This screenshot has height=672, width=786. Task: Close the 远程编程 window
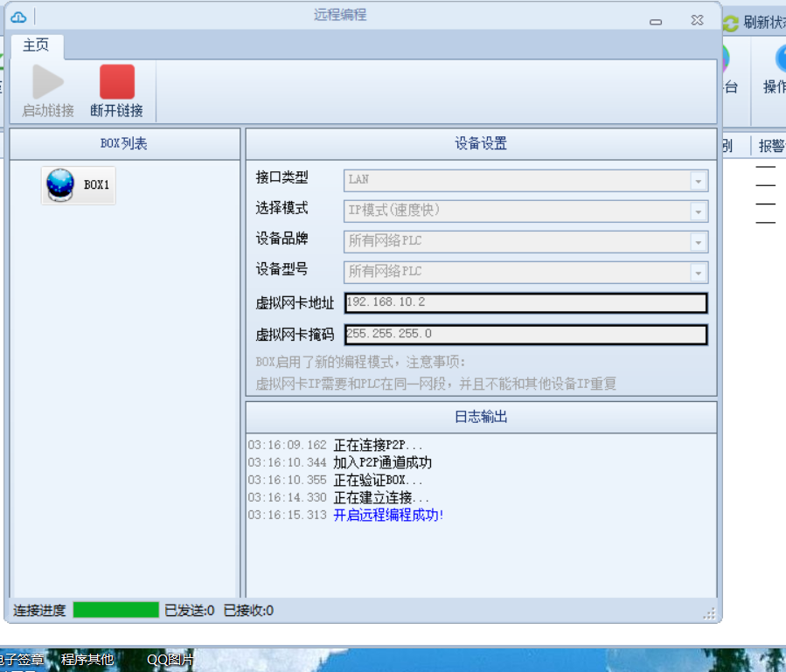click(x=696, y=19)
